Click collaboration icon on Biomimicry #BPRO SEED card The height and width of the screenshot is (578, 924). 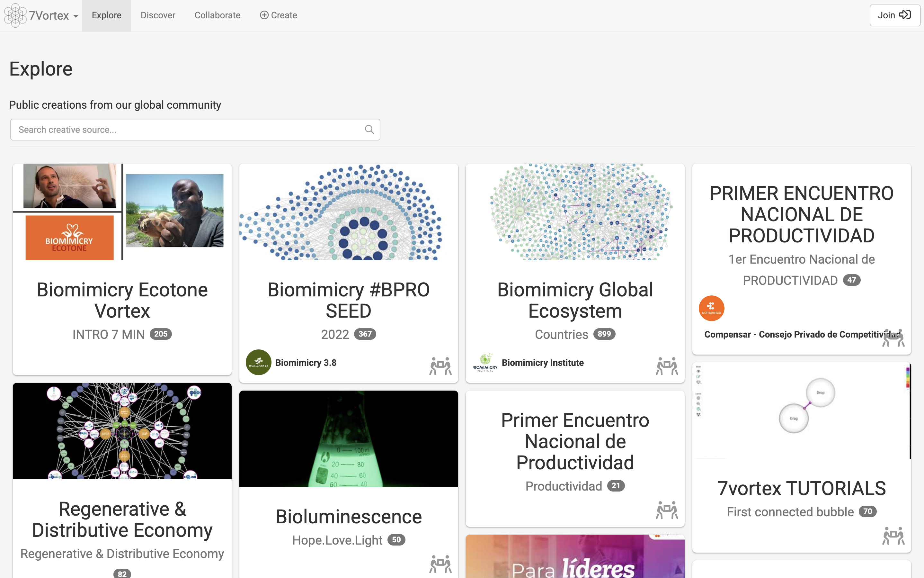pyautogui.click(x=440, y=366)
